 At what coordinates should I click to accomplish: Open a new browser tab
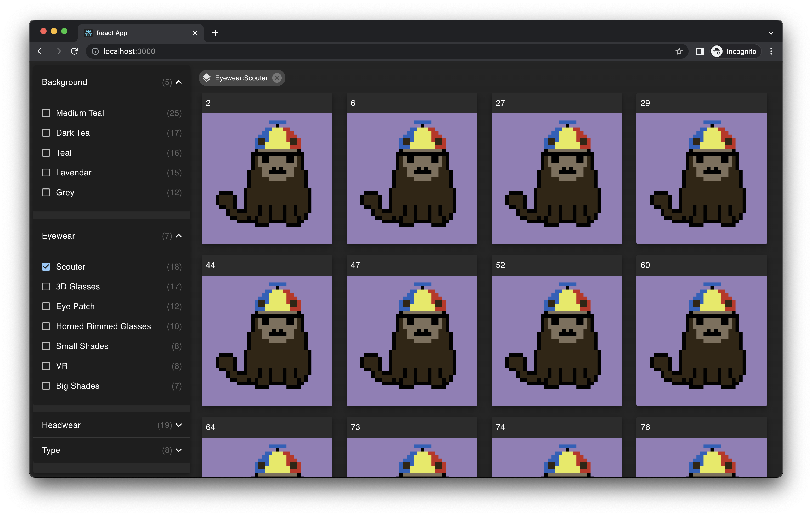215,33
